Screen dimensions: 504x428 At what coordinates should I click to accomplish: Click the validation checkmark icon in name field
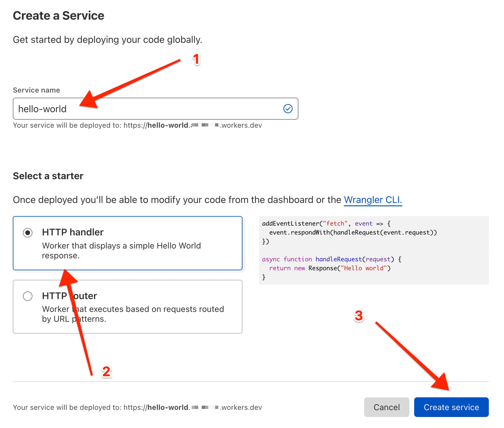click(288, 109)
